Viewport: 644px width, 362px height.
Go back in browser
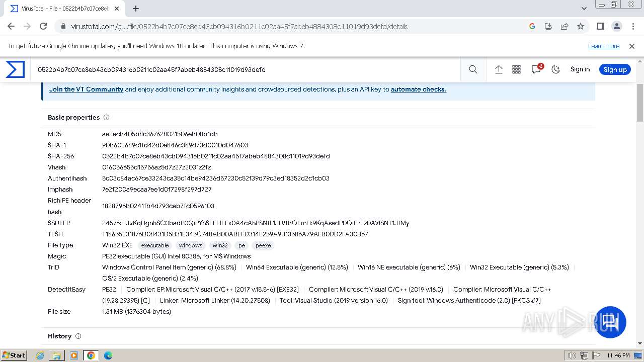tap(11, 26)
